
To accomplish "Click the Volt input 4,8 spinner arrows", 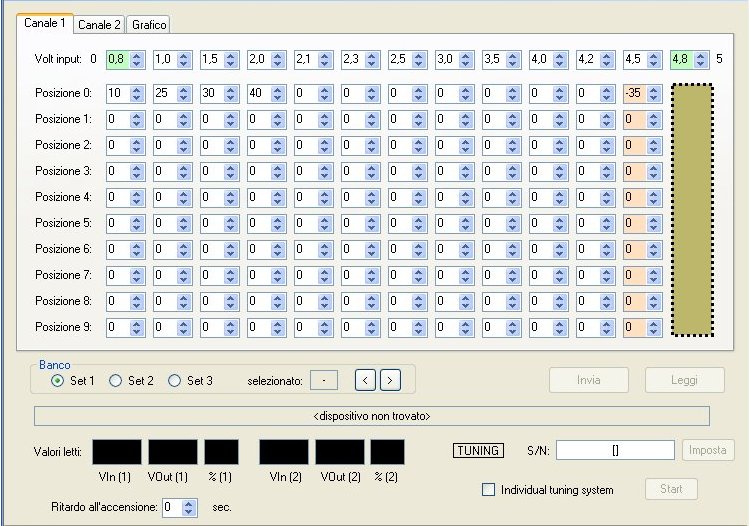I will tap(701, 59).
